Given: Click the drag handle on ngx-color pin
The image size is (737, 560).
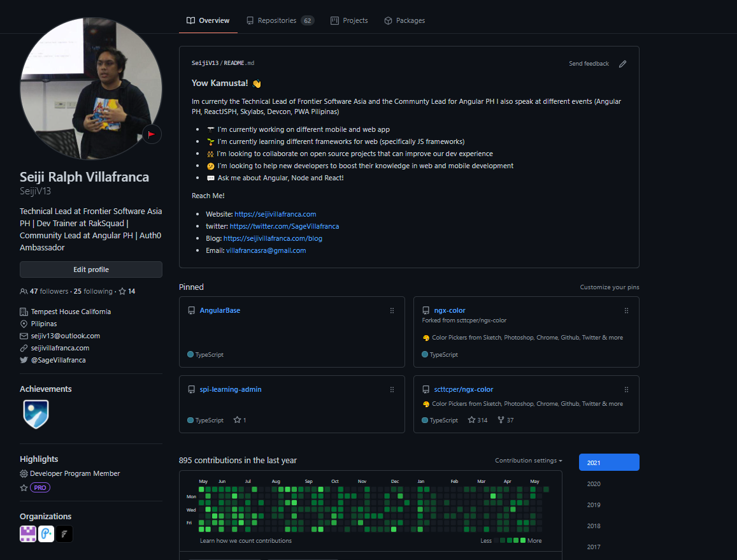Looking at the screenshot, I should coord(626,311).
